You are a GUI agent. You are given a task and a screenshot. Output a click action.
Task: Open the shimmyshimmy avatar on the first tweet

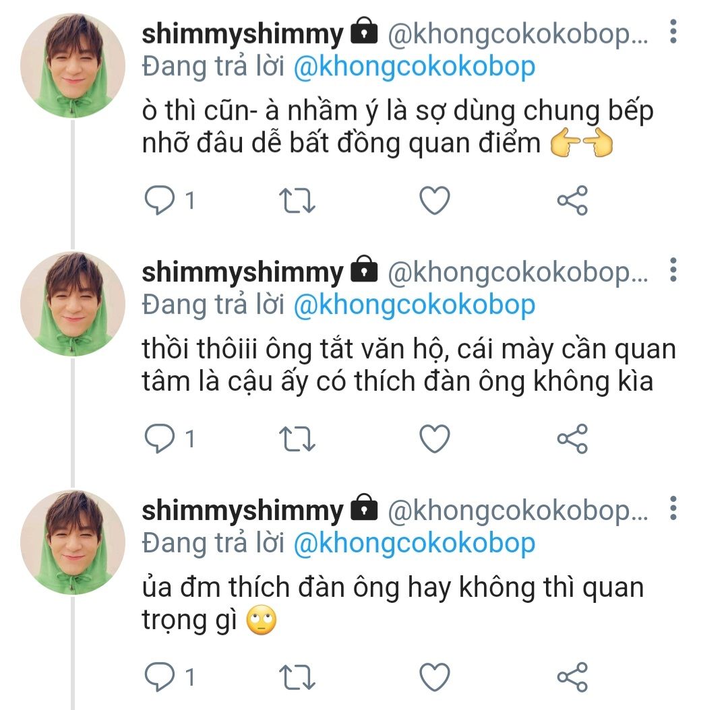[x=73, y=65]
